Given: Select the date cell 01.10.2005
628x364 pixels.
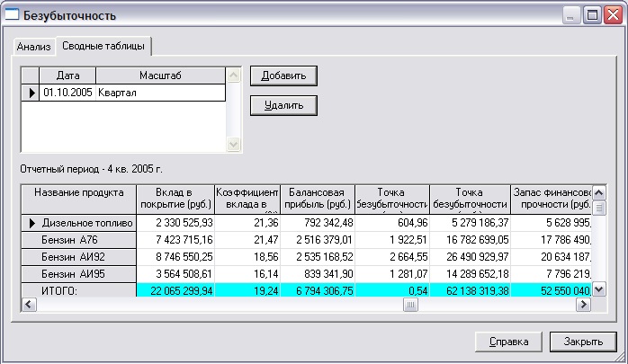Looking at the screenshot, I should coord(67,93).
